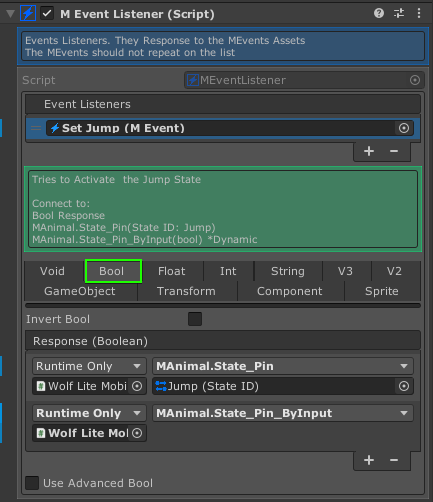Click object picker for Jump State ID
The height and width of the screenshot is (502, 433).
404,386
